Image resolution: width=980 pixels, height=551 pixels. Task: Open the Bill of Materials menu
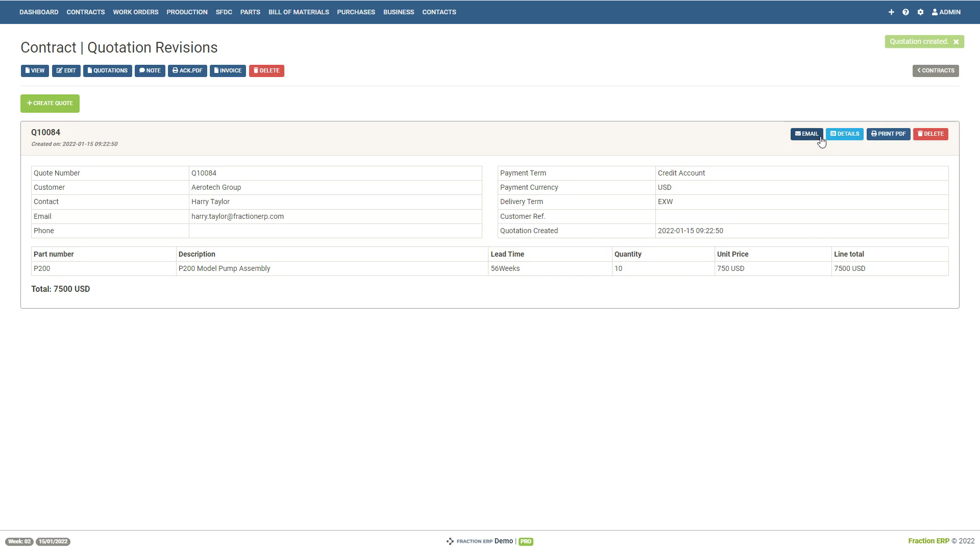[x=299, y=12]
